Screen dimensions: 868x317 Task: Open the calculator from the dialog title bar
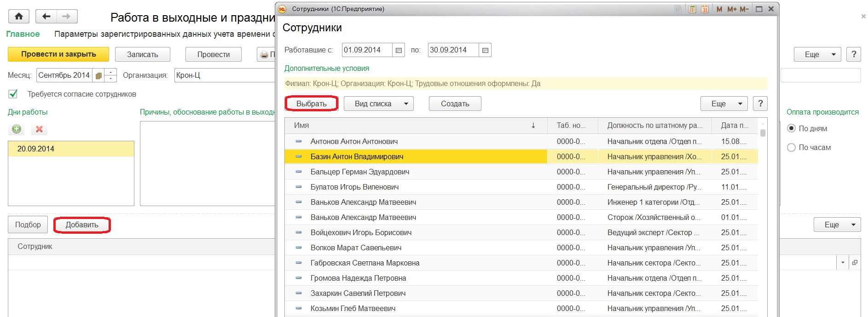point(692,9)
